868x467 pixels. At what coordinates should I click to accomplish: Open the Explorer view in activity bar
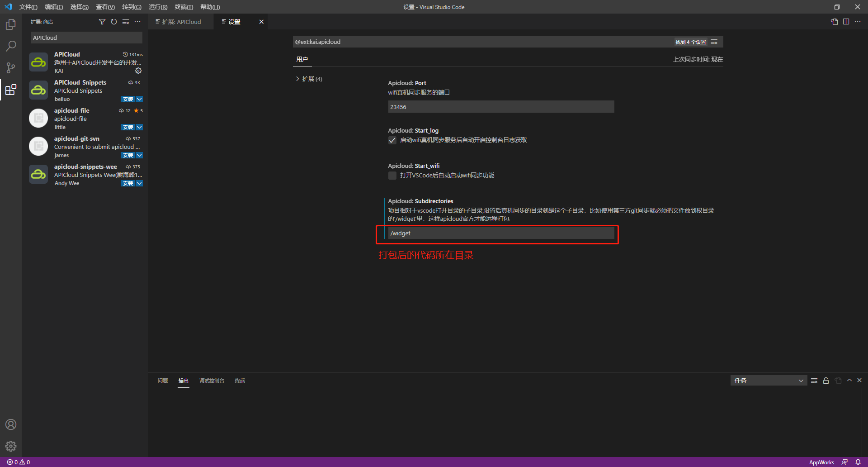coord(11,24)
